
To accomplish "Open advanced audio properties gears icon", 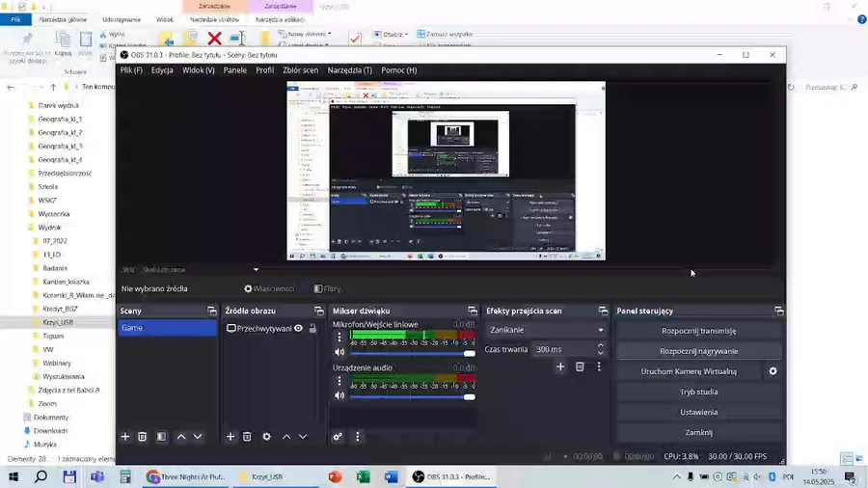I will pos(338,437).
